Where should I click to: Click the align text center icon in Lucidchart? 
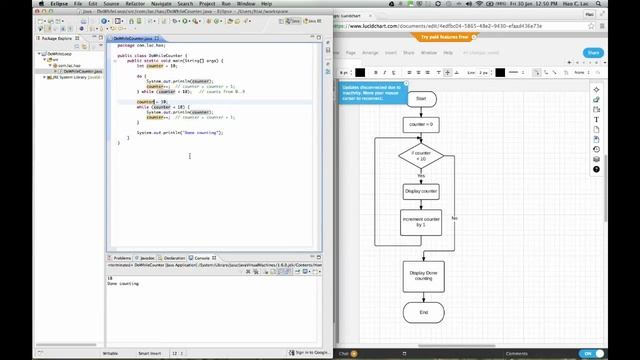click(x=418, y=73)
